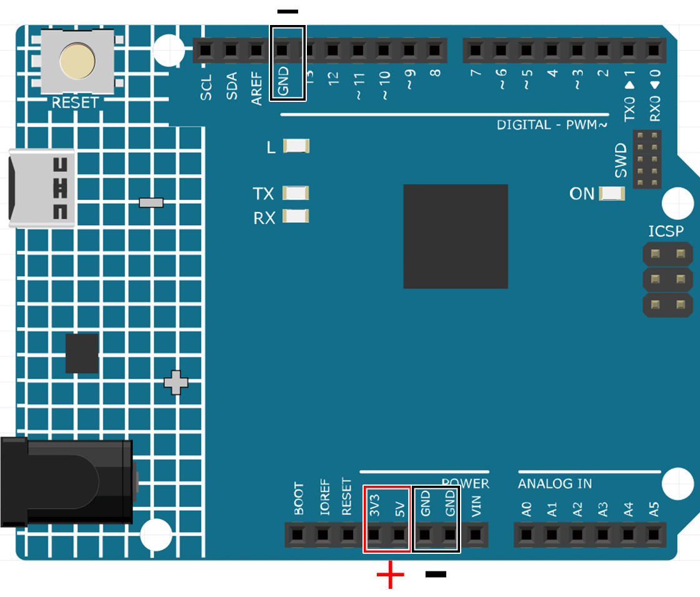Select PWM pin ~10 socket
Screen dimensions: 700x597
(384, 50)
